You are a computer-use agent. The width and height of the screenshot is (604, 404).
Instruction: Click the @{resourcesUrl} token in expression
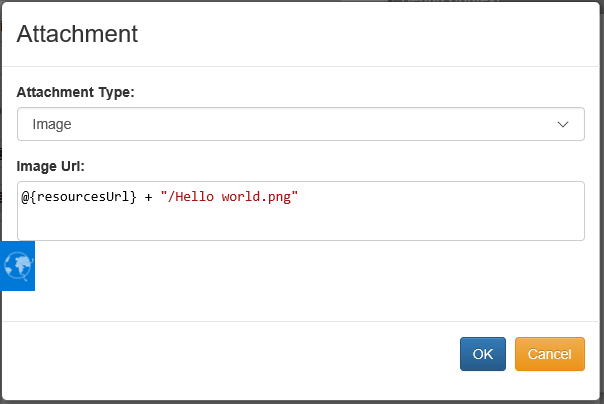pos(79,197)
